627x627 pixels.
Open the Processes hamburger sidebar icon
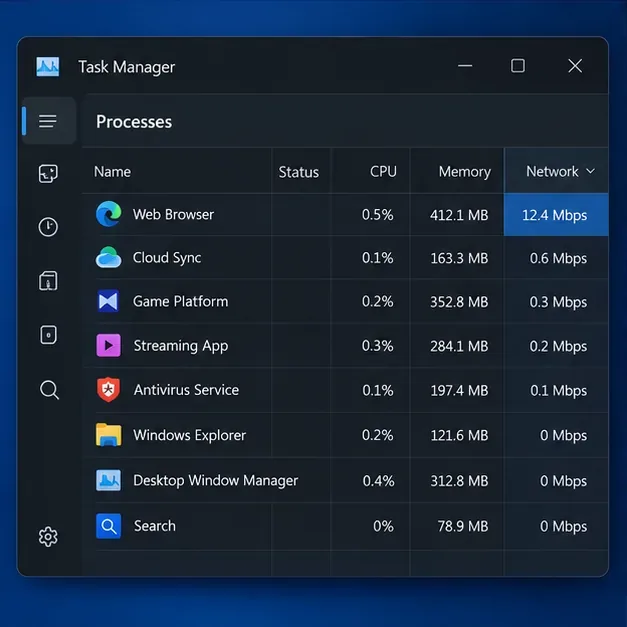point(48,121)
